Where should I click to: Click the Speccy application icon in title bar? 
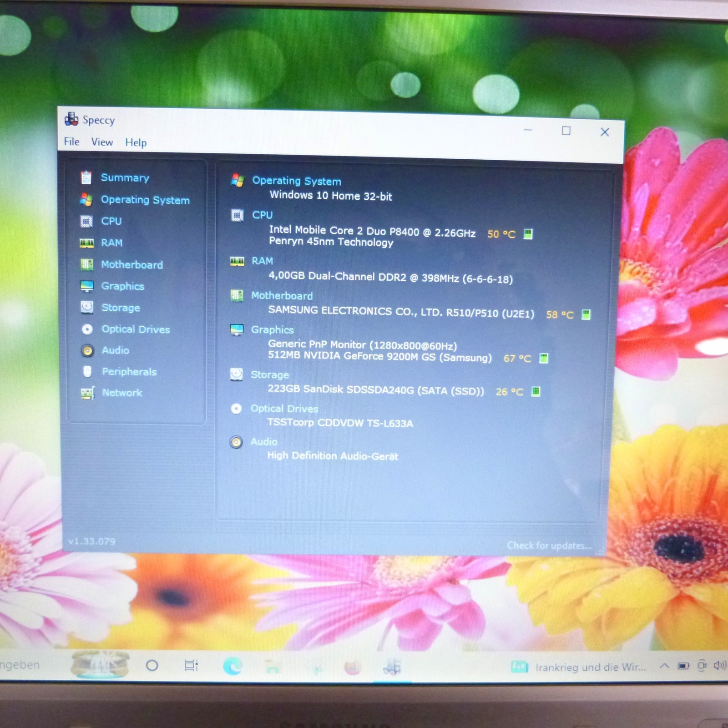(x=71, y=119)
